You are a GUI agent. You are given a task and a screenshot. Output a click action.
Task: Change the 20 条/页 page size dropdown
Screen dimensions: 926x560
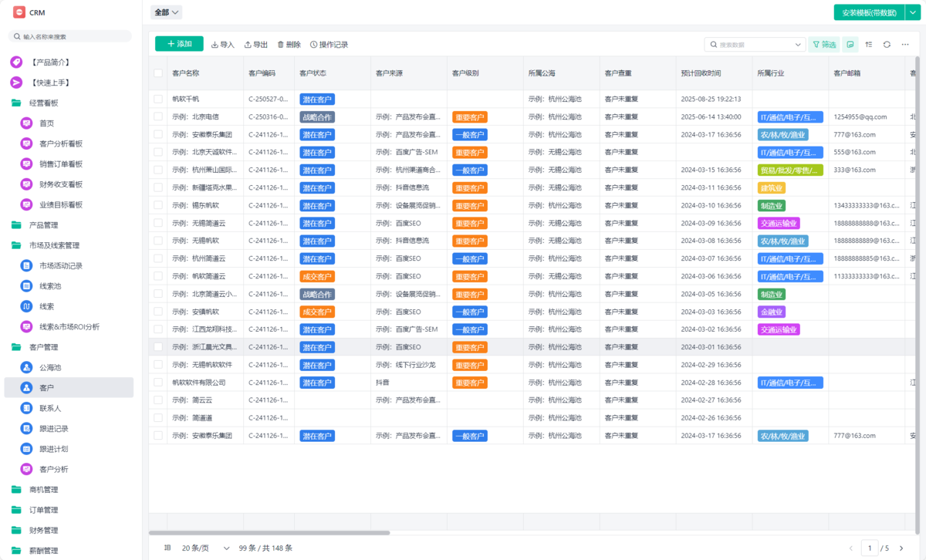tap(206, 548)
